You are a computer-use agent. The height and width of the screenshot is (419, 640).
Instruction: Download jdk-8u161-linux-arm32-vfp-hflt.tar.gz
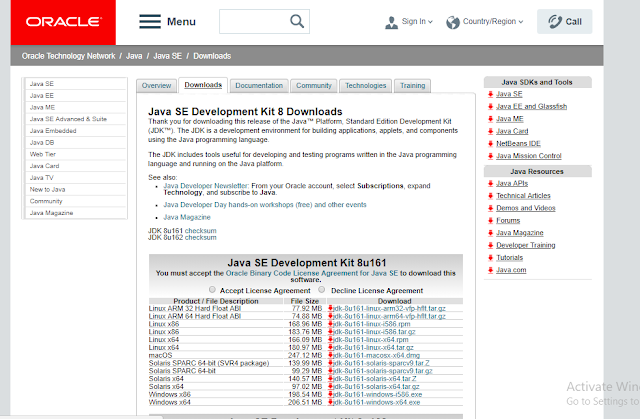389,308
